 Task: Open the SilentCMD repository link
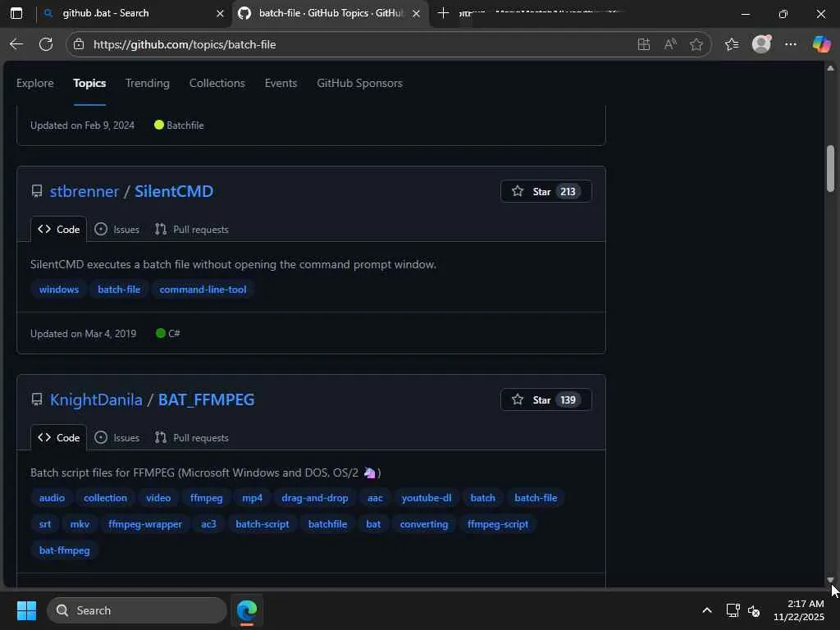click(x=174, y=191)
